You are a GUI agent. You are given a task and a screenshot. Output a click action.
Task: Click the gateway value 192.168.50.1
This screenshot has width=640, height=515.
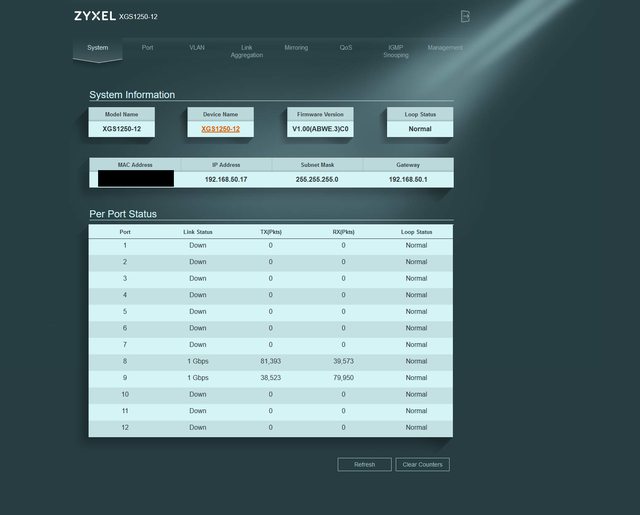coord(408,179)
